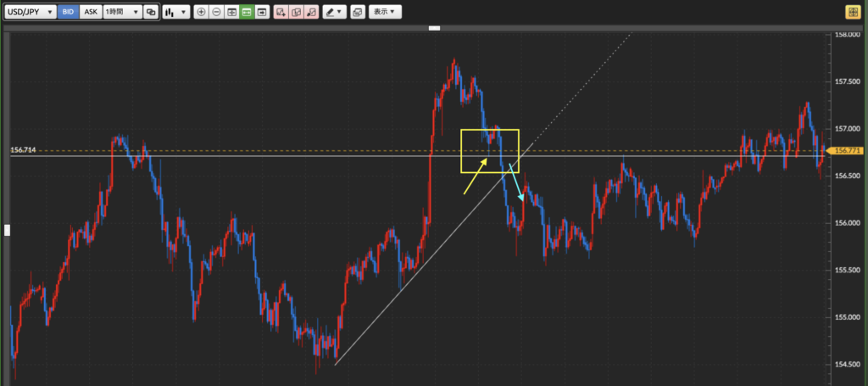Open the drawing pencil tool menu

pos(334,12)
